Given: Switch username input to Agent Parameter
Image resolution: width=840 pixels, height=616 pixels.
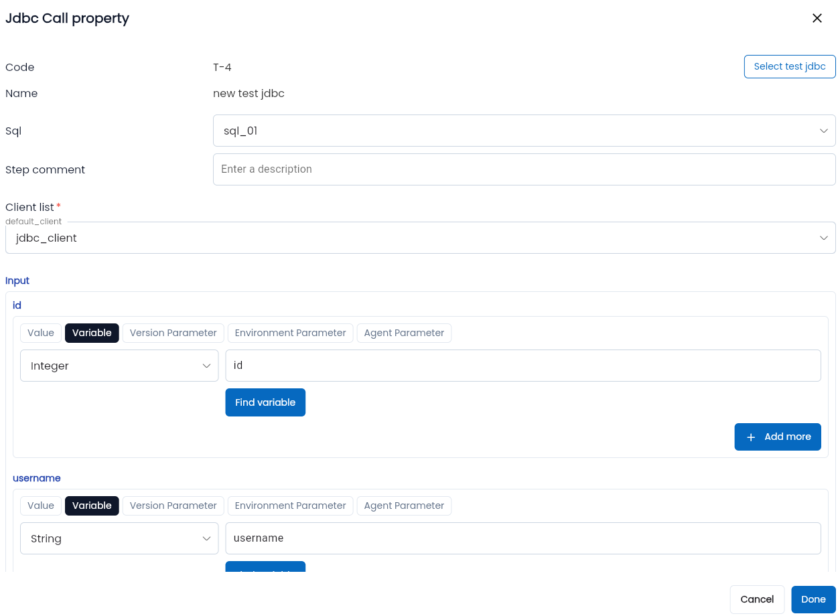Looking at the screenshot, I should click(x=404, y=506).
